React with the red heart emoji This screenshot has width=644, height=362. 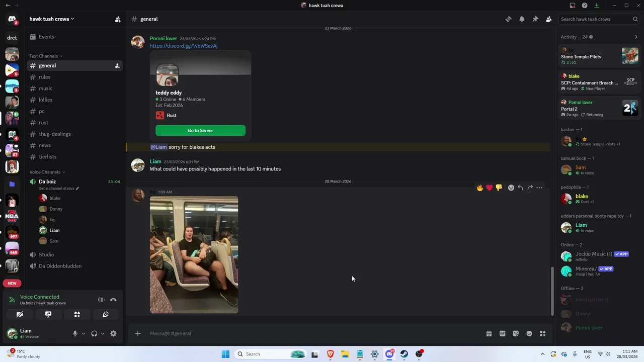(489, 188)
